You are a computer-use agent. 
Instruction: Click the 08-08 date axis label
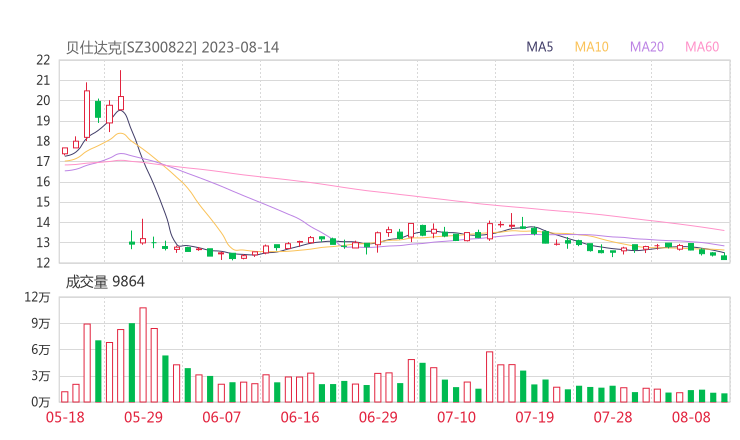pos(691,417)
